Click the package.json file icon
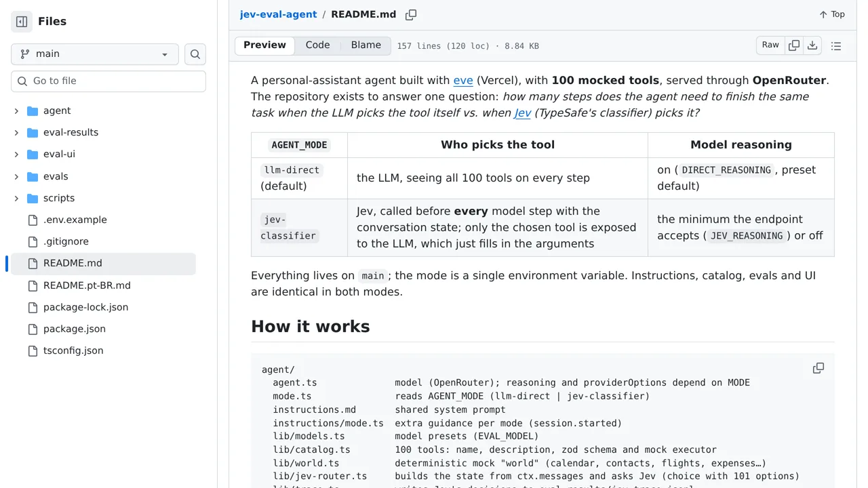 (x=33, y=329)
